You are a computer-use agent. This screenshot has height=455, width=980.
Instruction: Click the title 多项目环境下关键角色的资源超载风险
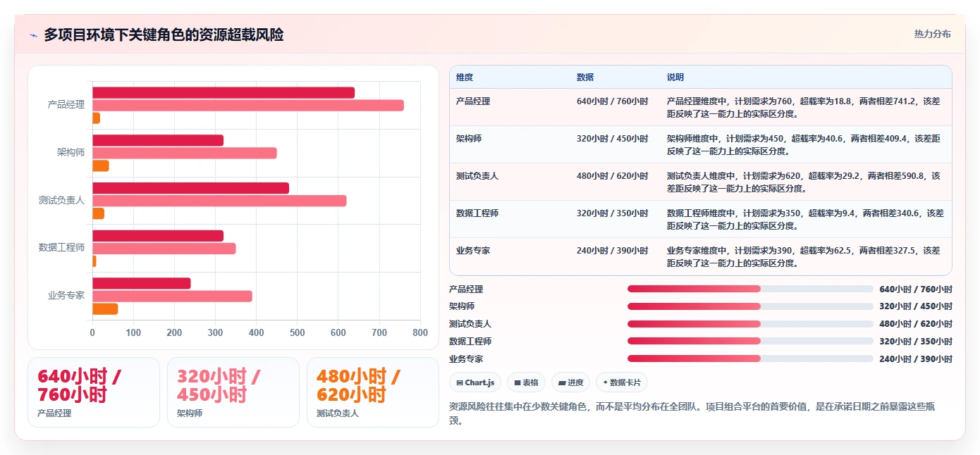click(x=164, y=35)
